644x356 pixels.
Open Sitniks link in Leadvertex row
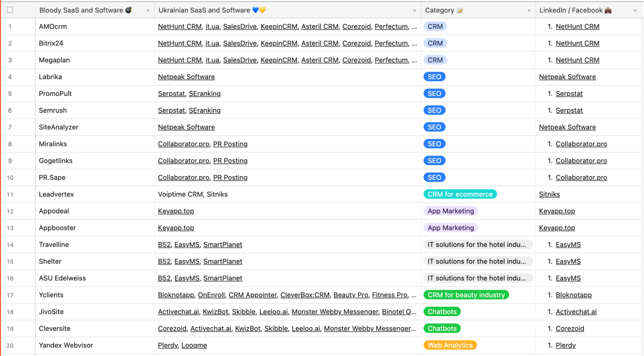coord(549,195)
